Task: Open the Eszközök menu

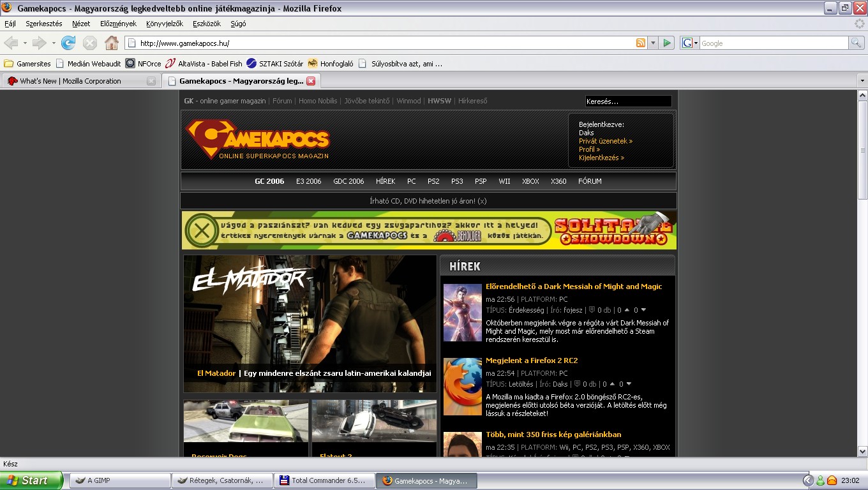Action: pos(207,24)
